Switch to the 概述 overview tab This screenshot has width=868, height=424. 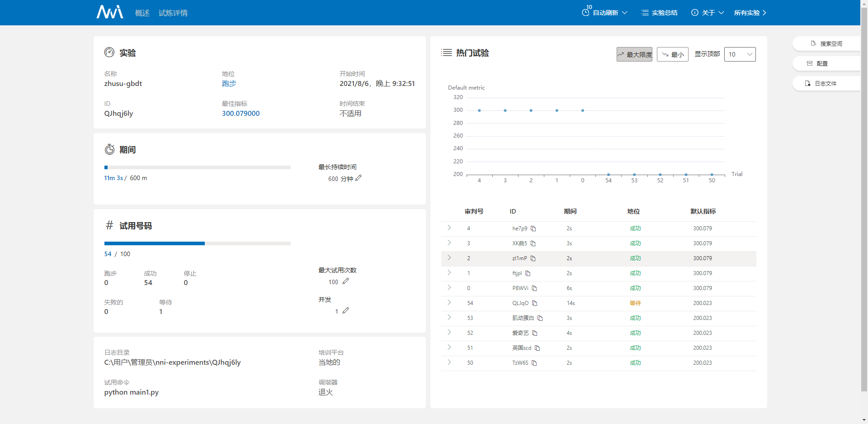142,13
